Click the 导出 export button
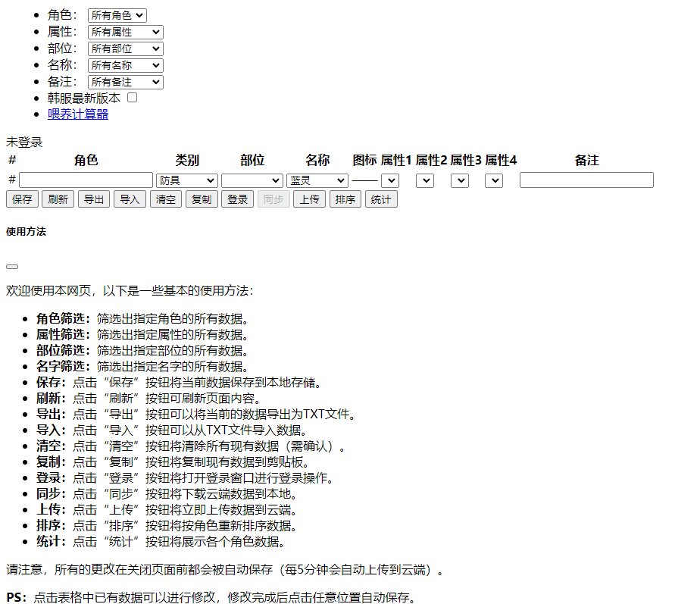The width and height of the screenshot is (700, 604). click(94, 199)
